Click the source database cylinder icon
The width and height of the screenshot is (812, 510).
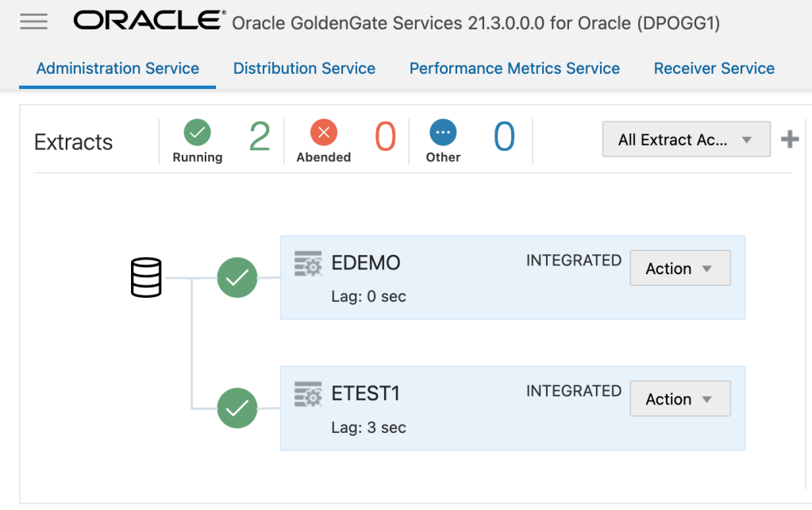146,278
